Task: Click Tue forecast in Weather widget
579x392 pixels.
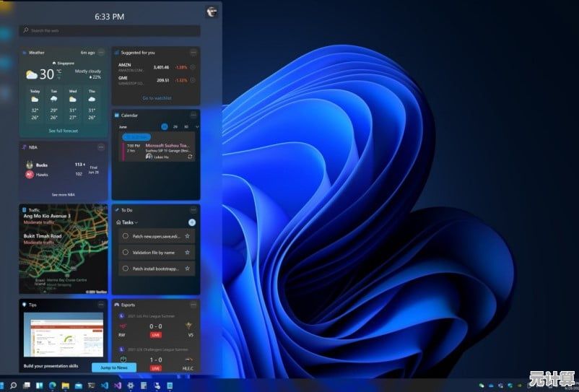Action: click(54, 105)
